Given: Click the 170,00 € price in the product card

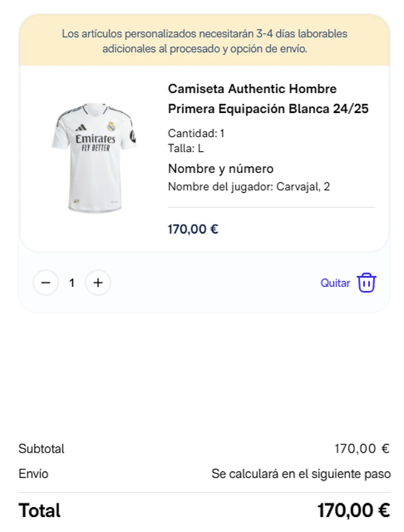Looking at the screenshot, I should pyautogui.click(x=193, y=229).
